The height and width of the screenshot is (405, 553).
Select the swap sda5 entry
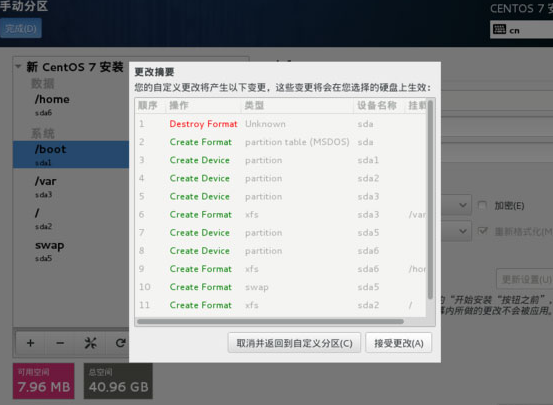tap(71, 251)
